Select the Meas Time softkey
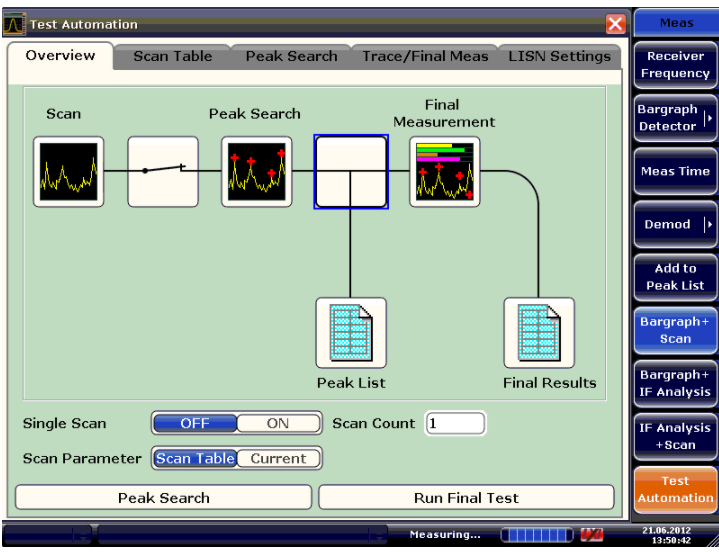 (675, 171)
